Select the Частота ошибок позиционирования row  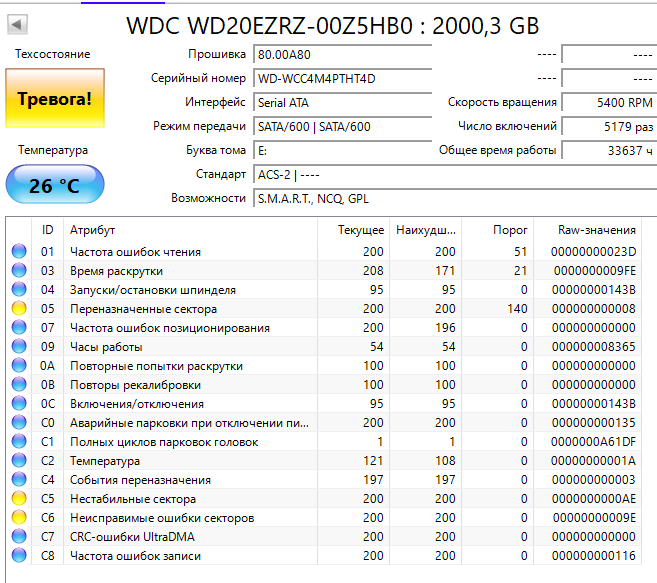323,327
